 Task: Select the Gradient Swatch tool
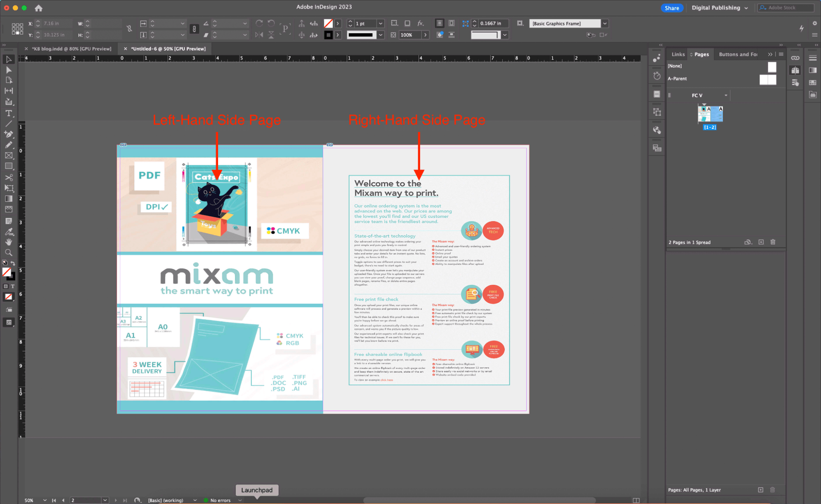pos(9,199)
